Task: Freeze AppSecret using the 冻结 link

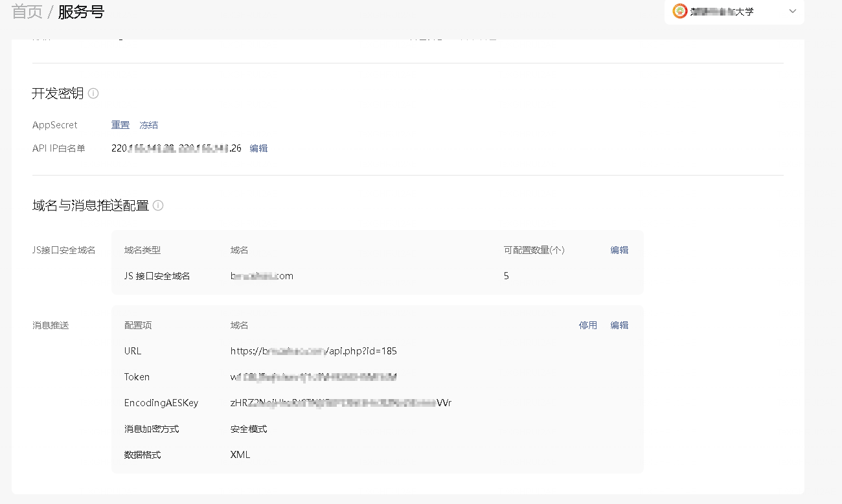Action: 149,125
